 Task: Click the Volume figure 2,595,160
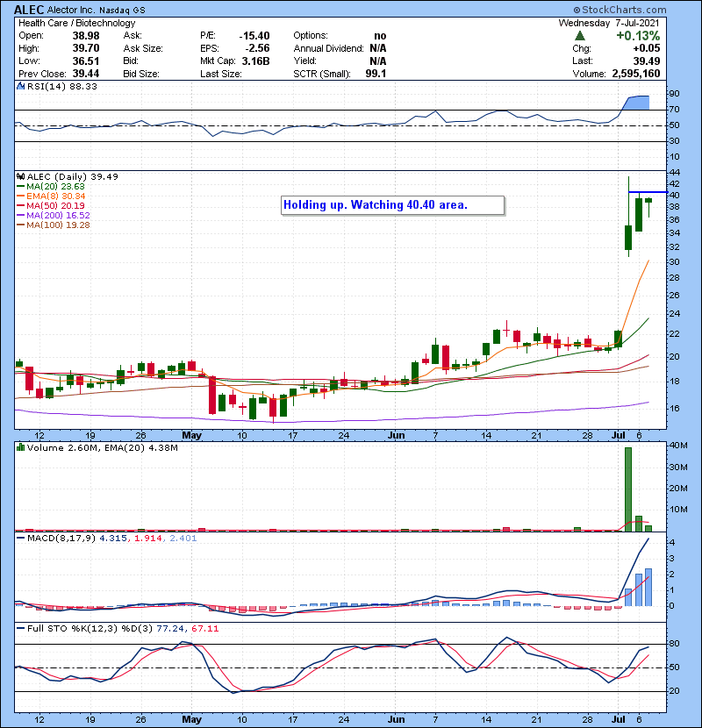[x=636, y=74]
